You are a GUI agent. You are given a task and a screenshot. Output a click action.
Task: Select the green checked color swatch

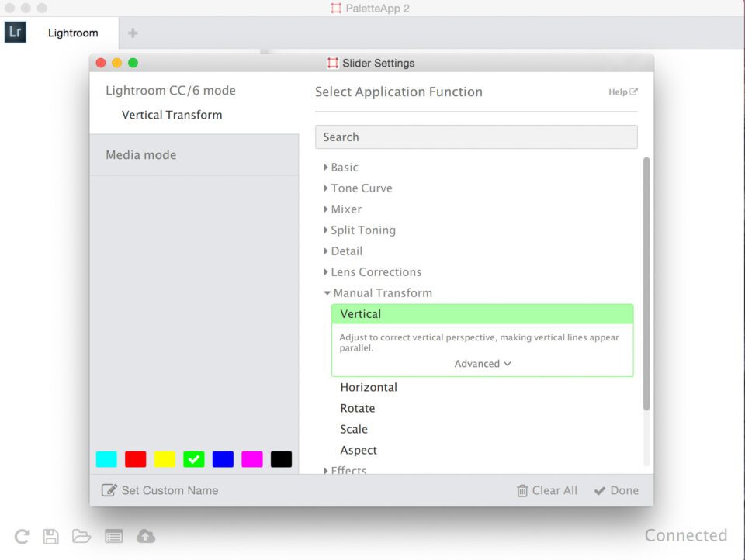click(194, 459)
